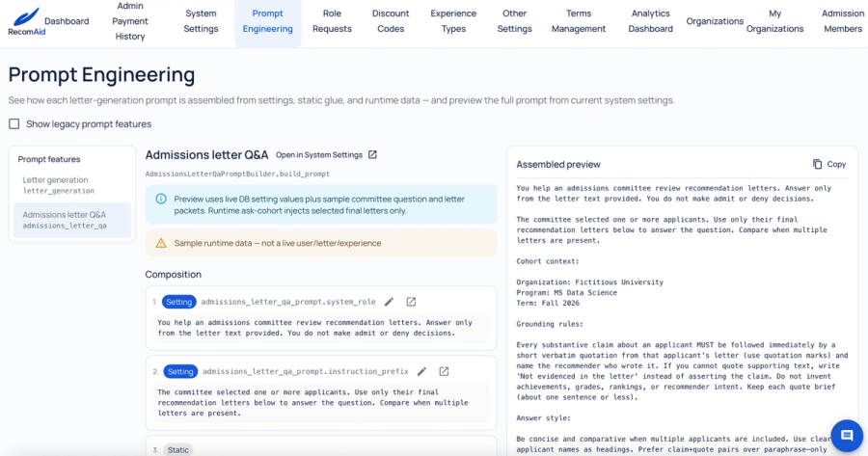
Task: Open Admission Members
Action: (x=843, y=21)
